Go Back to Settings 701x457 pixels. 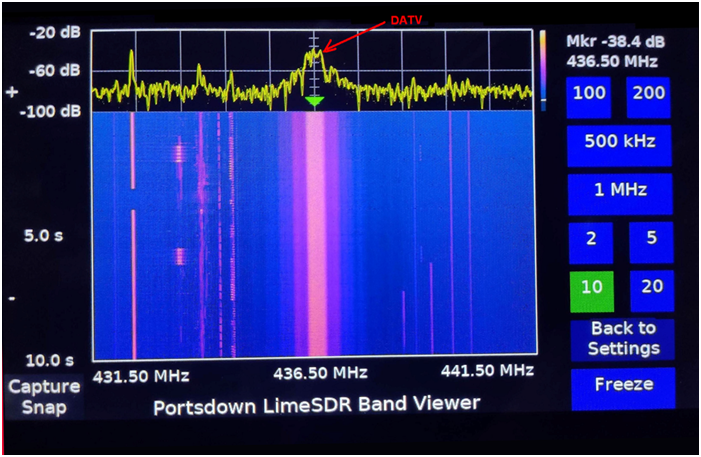click(x=623, y=339)
